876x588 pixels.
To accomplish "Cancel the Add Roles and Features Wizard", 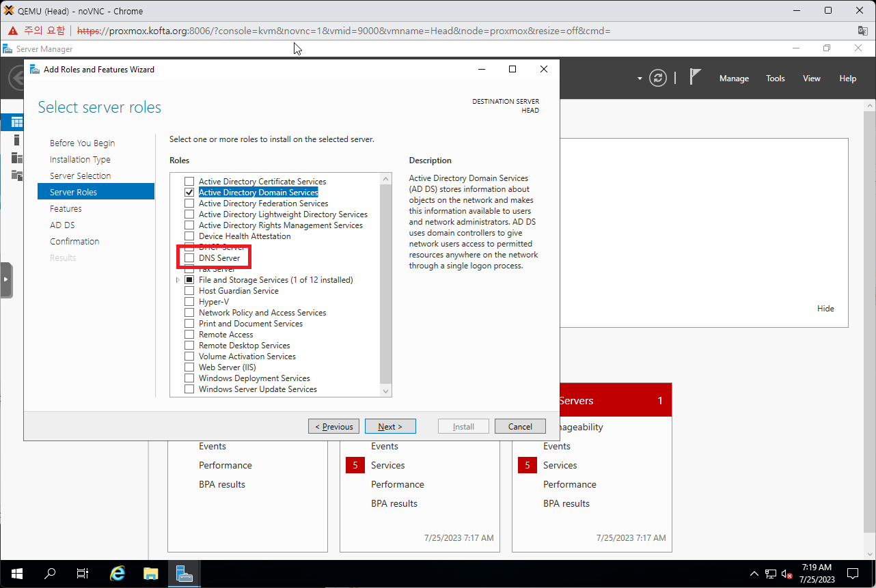I will tap(520, 425).
